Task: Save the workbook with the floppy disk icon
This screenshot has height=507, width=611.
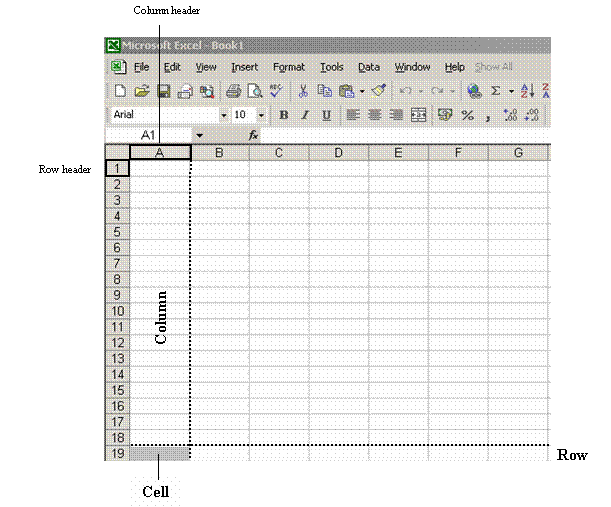Action: coord(163,91)
